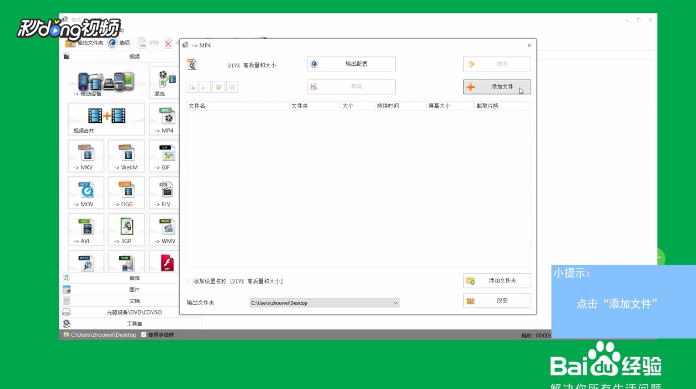Click the second small icon under preset icon
Viewport: 696px width, 389px height.
click(x=205, y=87)
